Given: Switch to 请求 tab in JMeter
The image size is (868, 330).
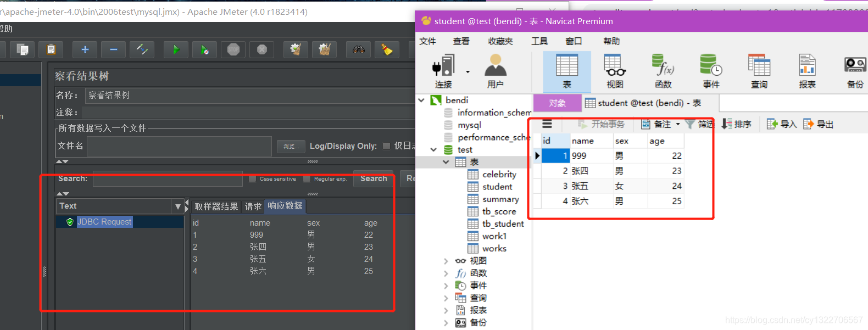Looking at the screenshot, I should (x=253, y=206).
